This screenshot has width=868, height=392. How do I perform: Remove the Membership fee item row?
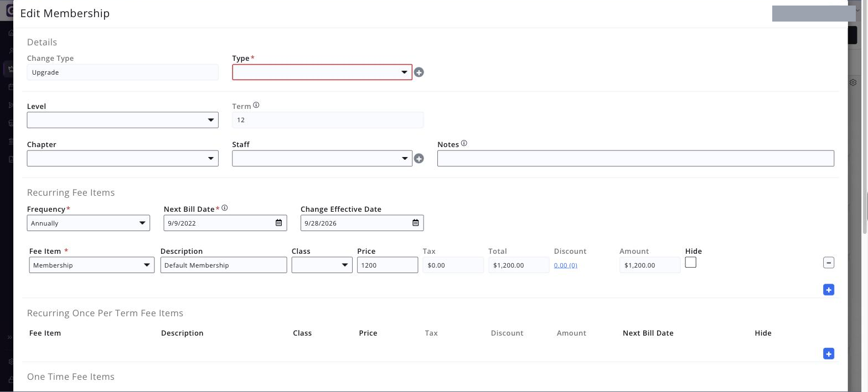[829, 263]
